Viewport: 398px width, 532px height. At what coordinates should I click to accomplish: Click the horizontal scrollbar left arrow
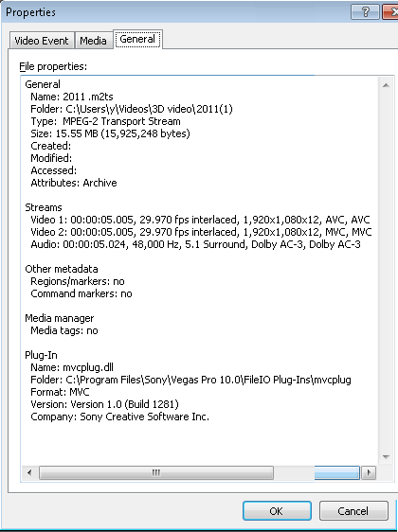[29, 472]
